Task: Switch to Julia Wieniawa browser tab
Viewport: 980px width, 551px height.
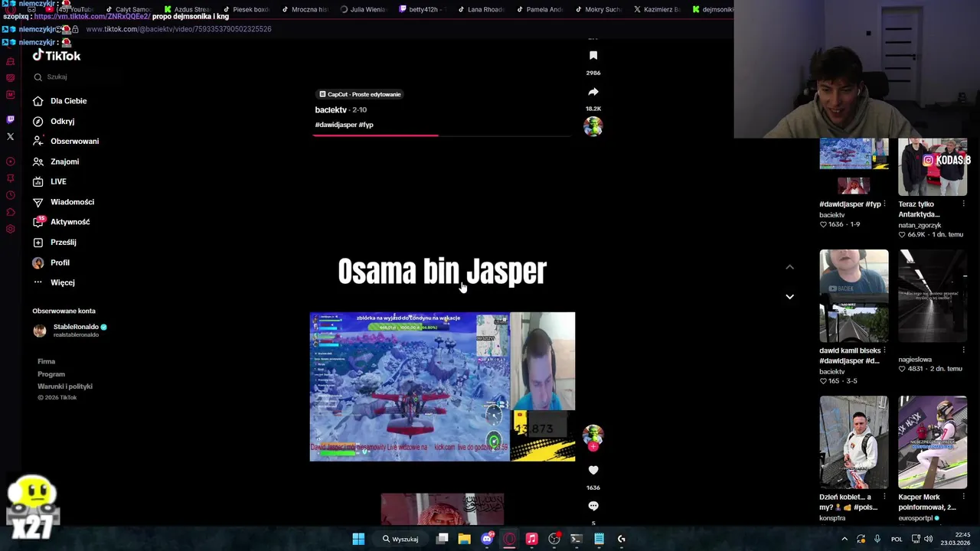Action: point(364,9)
